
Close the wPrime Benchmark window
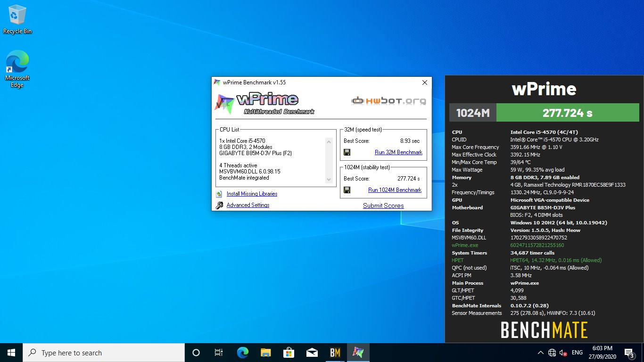coord(424,82)
